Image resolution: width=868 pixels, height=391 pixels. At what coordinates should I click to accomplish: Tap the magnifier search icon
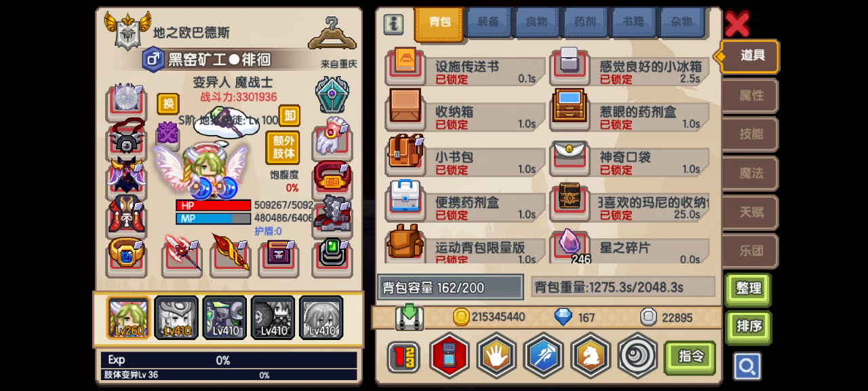coord(747,367)
